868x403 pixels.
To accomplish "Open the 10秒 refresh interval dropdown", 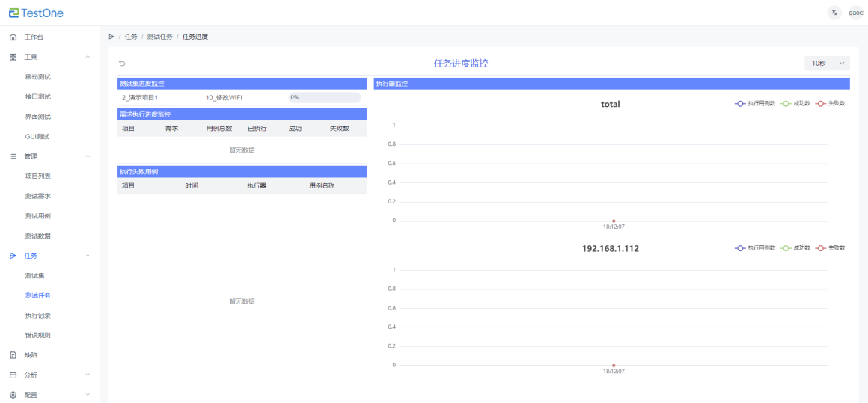I will (827, 64).
